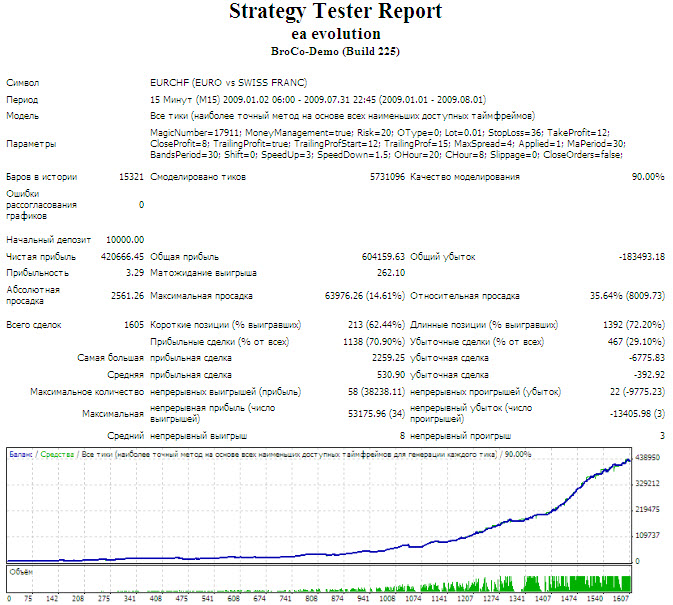Click the 'Средства' legend label in the chart
The width and height of the screenshot is (673, 605).
pos(57,454)
